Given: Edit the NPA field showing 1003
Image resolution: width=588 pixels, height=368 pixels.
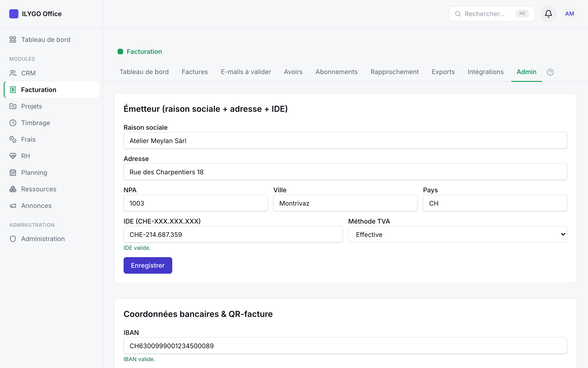Looking at the screenshot, I should (x=196, y=203).
